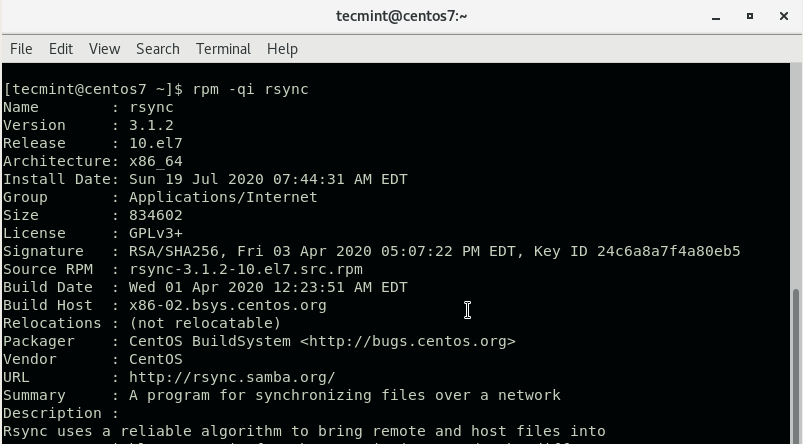Click the GPLv3+ license value
803x444 pixels.
(x=155, y=233)
